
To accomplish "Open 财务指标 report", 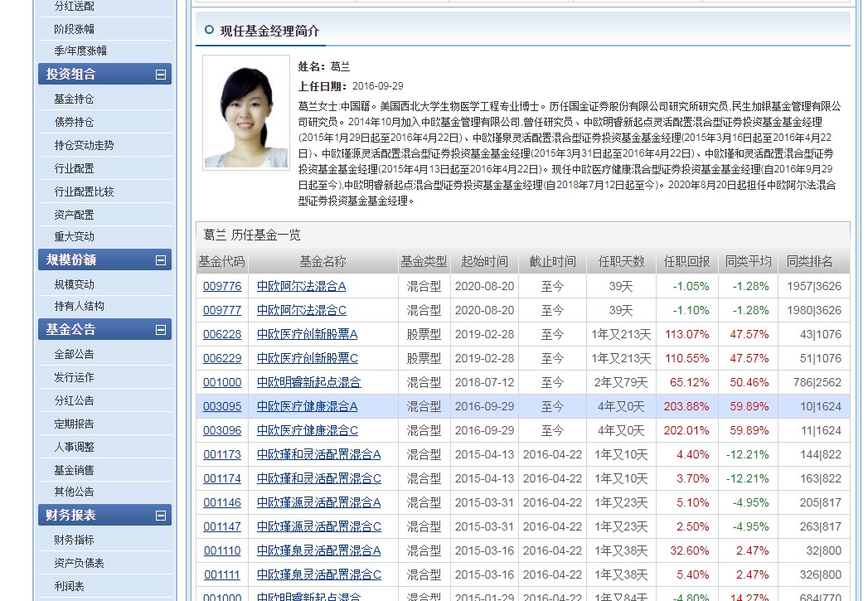I will [x=74, y=540].
